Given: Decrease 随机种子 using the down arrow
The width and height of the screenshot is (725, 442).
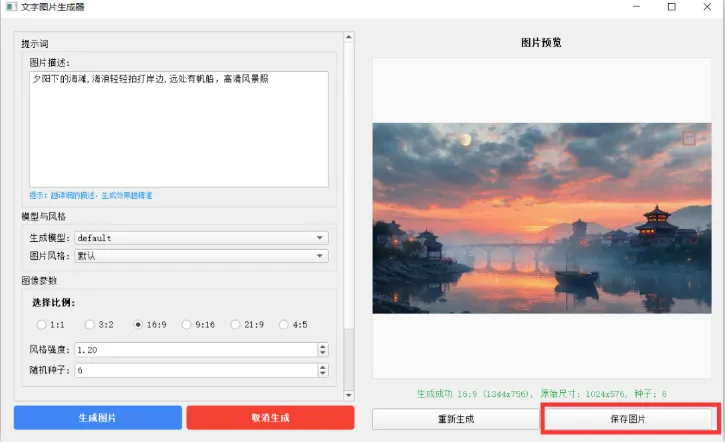Looking at the screenshot, I should pos(322,374).
